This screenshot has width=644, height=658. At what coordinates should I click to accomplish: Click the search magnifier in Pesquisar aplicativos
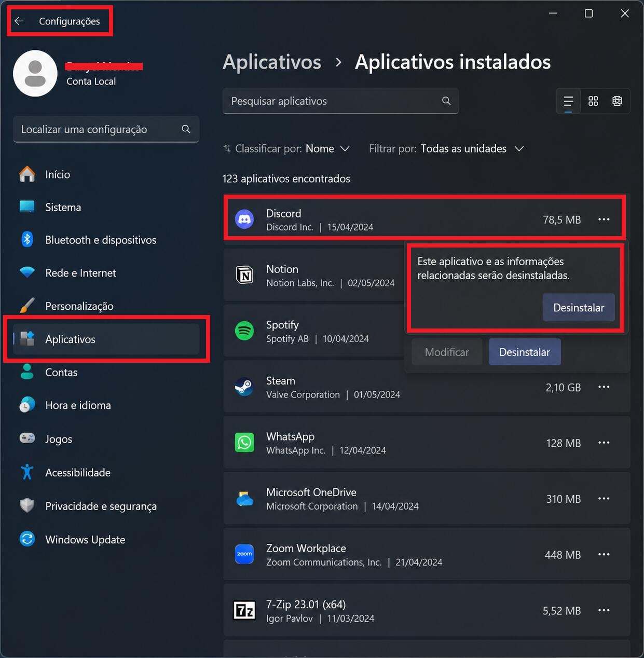click(446, 101)
